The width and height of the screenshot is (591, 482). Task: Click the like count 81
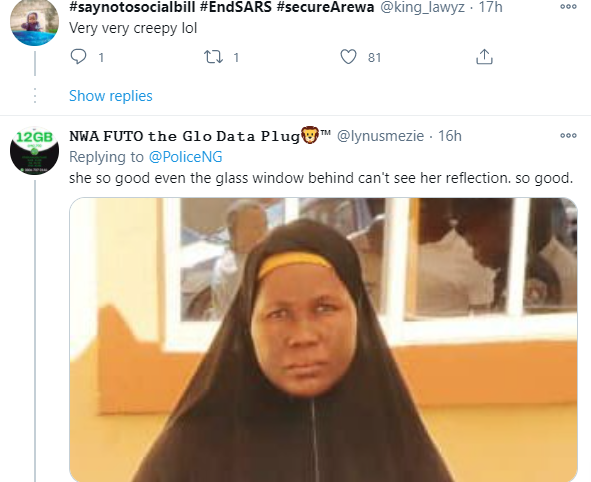tap(374, 58)
